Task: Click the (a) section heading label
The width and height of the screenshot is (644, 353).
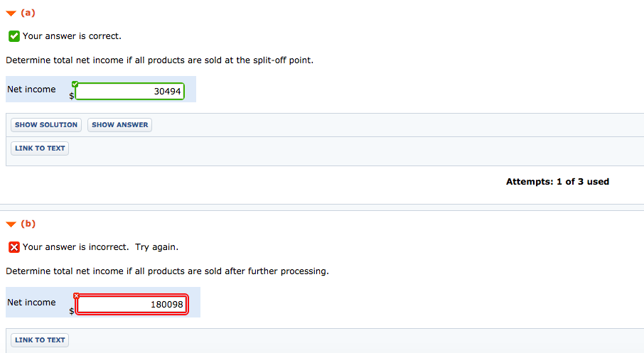Action: tap(28, 13)
